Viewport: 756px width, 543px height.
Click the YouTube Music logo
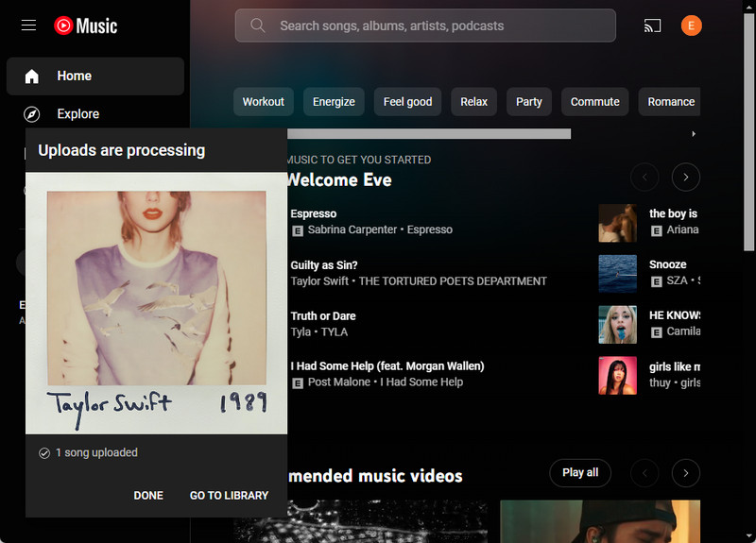pos(85,25)
